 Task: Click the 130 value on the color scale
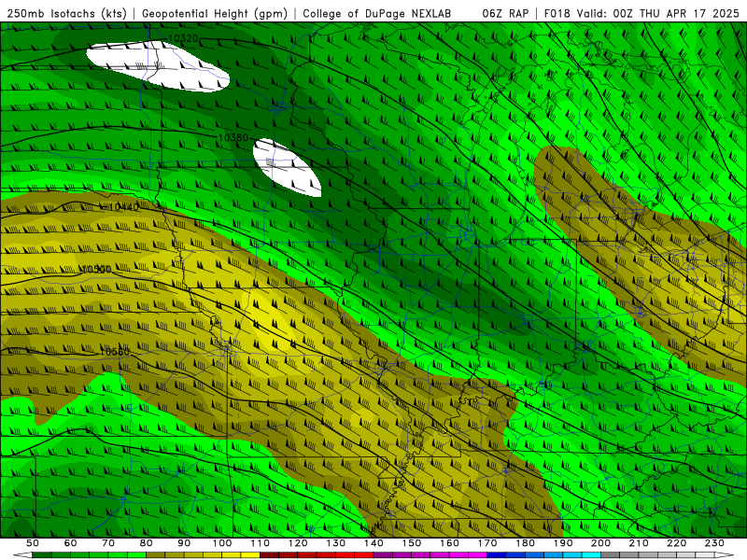pyautogui.click(x=336, y=543)
